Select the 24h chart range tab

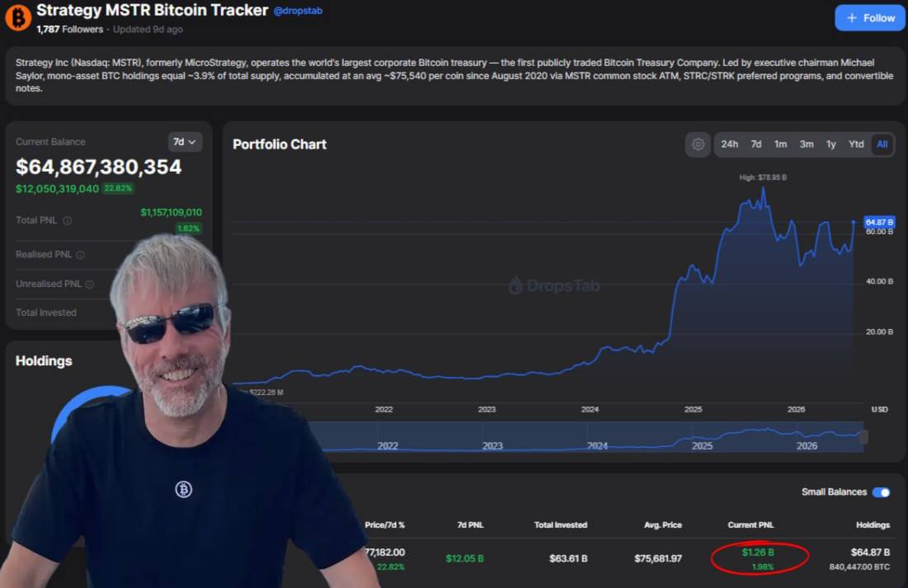click(729, 144)
